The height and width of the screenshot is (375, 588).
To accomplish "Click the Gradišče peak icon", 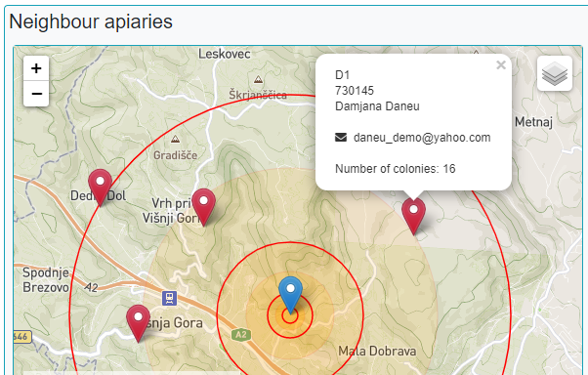I will tap(175, 140).
